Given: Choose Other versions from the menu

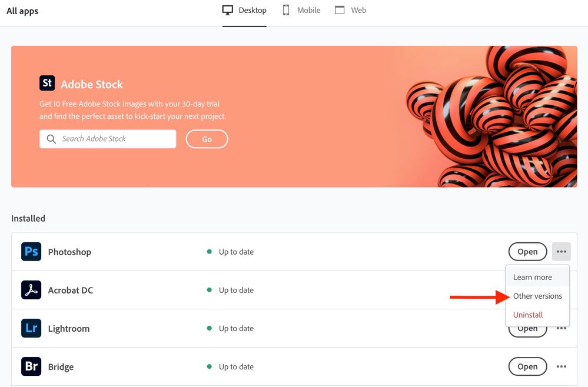Looking at the screenshot, I should 537,296.
